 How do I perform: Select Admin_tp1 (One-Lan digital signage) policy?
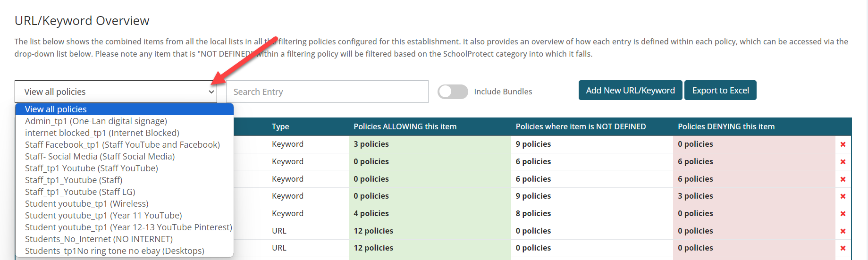96,121
